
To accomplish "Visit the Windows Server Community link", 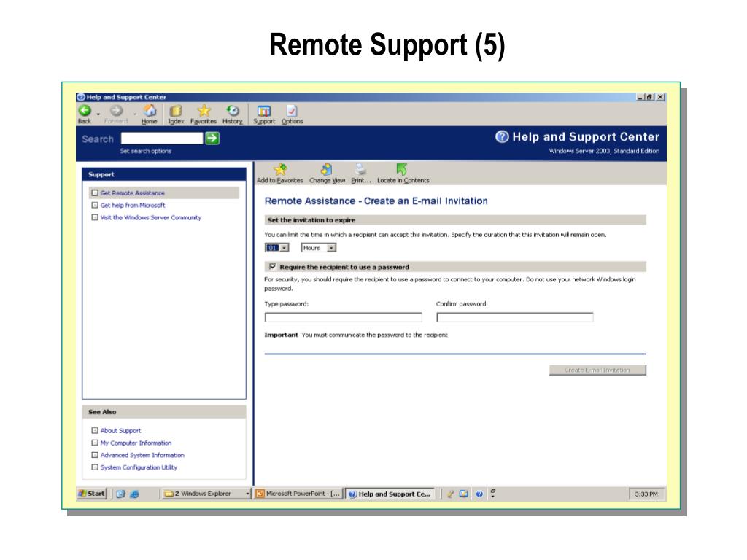I will tap(151, 217).
